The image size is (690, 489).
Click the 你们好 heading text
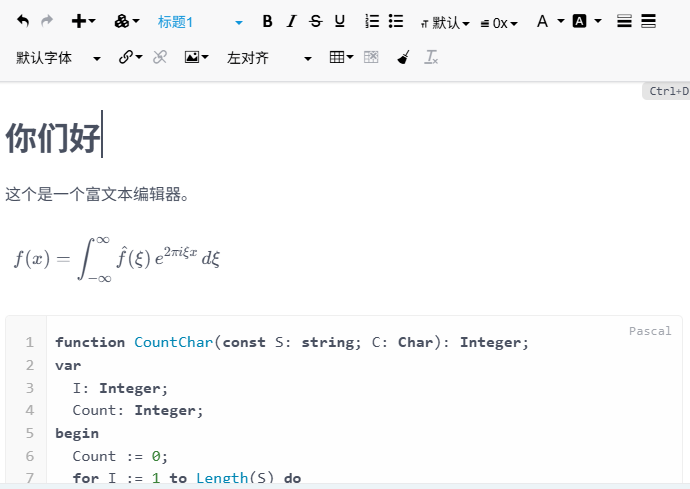(x=52, y=138)
